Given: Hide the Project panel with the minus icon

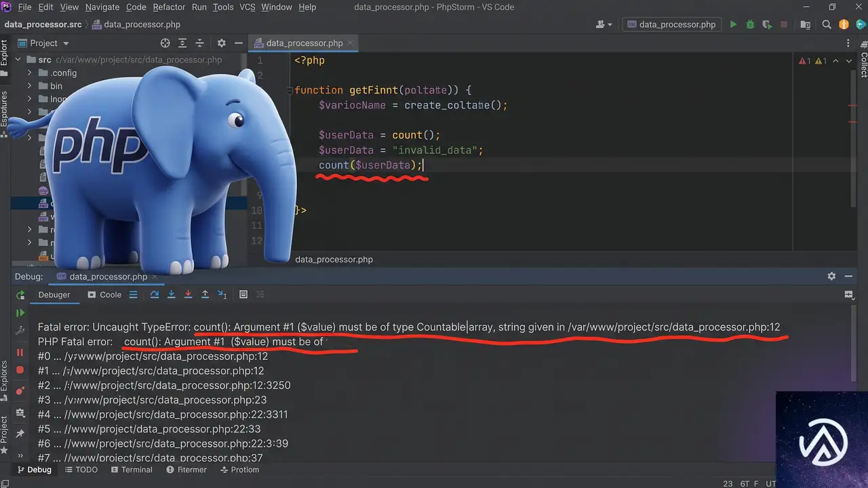Looking at the screenshot, I should point(238,43).
